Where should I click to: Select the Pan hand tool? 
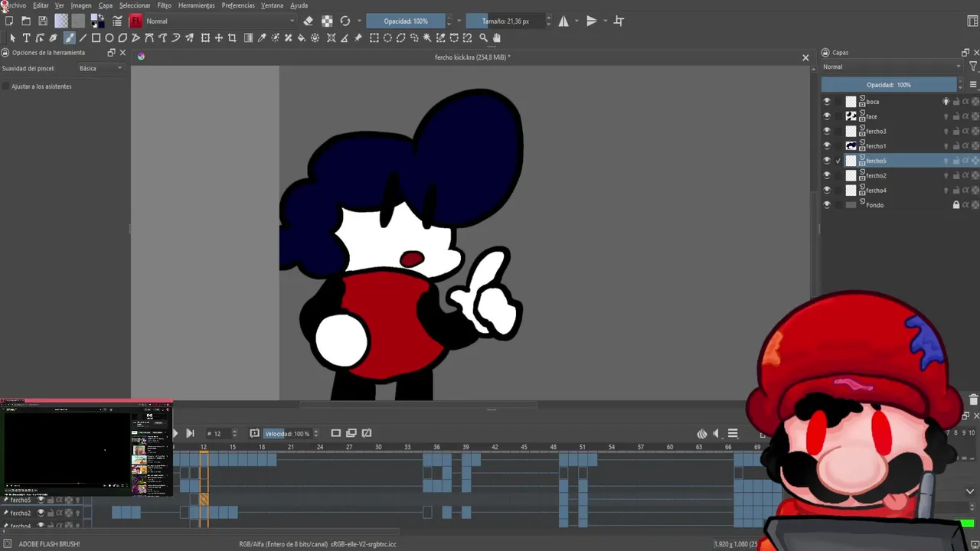tap(497, 37)
